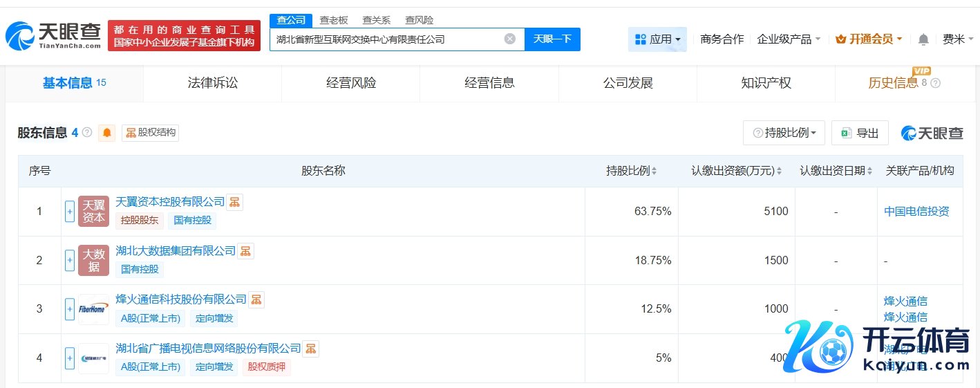Select the 查老板 search tab
980x388 pixels.
point(334,20)
